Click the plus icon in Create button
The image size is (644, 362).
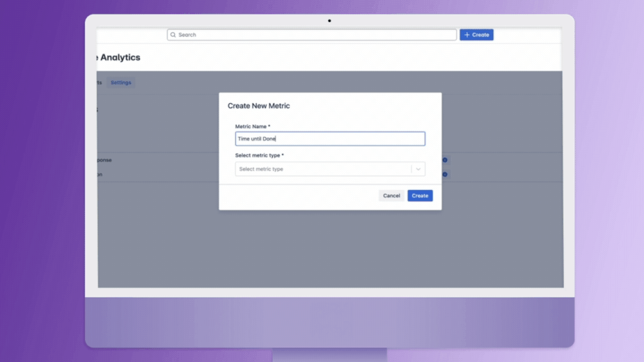[x=467, y=35]
